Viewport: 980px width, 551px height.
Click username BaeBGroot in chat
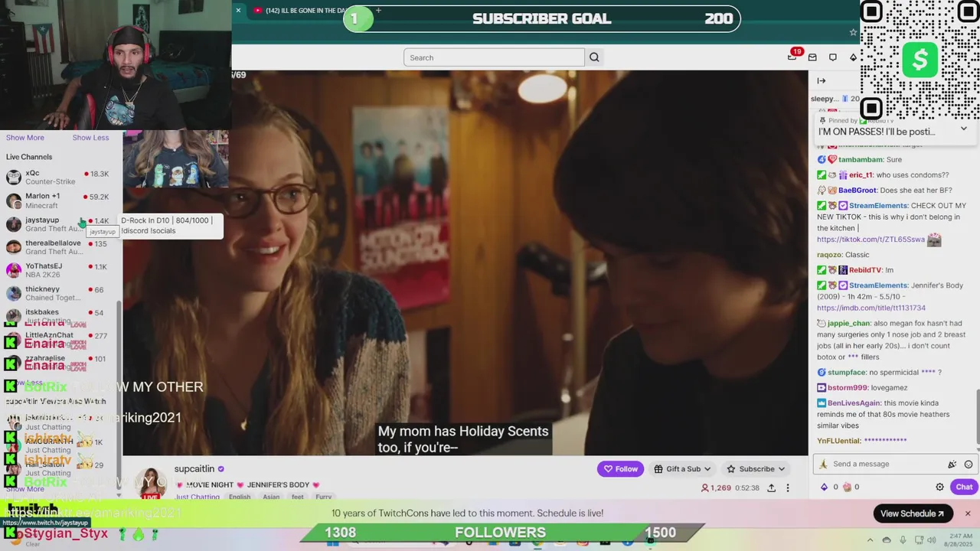click(857, 191)
